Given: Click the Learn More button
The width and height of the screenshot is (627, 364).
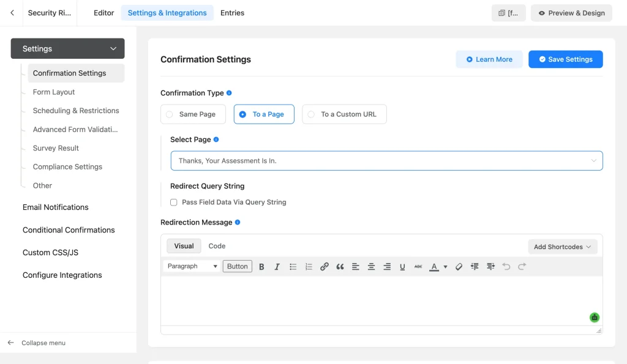Looking at the screenshot, I should click(489, 59).
